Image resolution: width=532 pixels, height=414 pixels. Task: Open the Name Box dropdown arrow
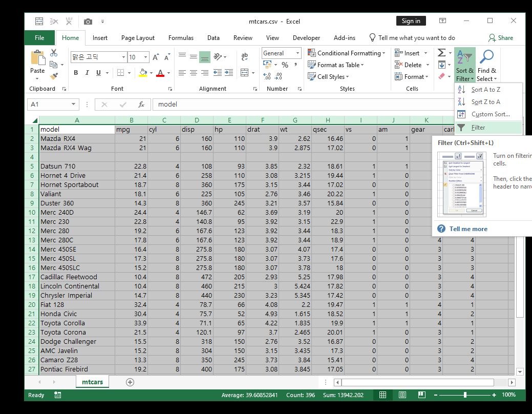coord(73,104)
